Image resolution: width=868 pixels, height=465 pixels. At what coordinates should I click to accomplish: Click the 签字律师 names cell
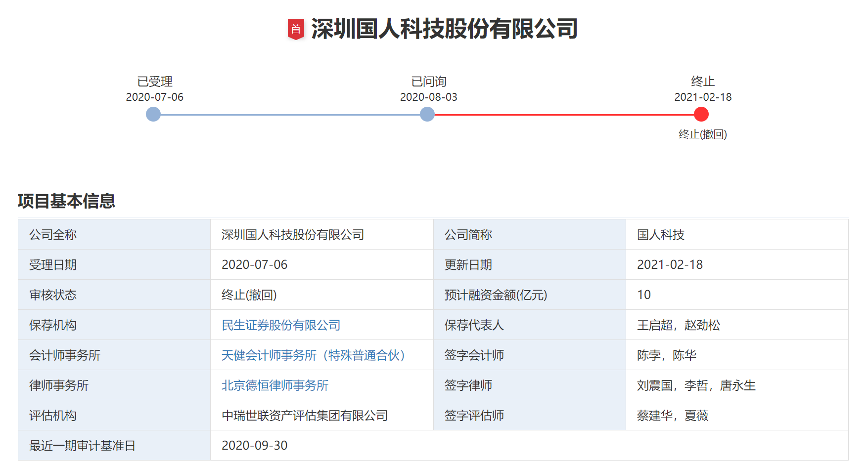point(696,385)
